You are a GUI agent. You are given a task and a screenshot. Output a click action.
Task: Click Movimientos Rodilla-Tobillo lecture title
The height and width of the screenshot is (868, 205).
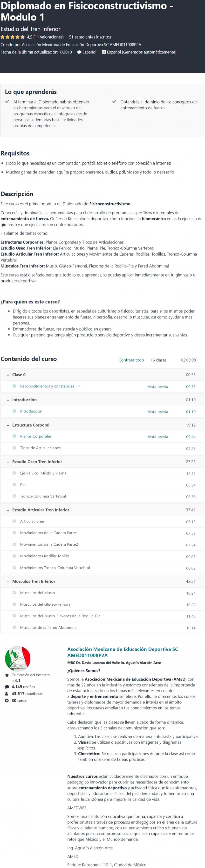[45, 556]
